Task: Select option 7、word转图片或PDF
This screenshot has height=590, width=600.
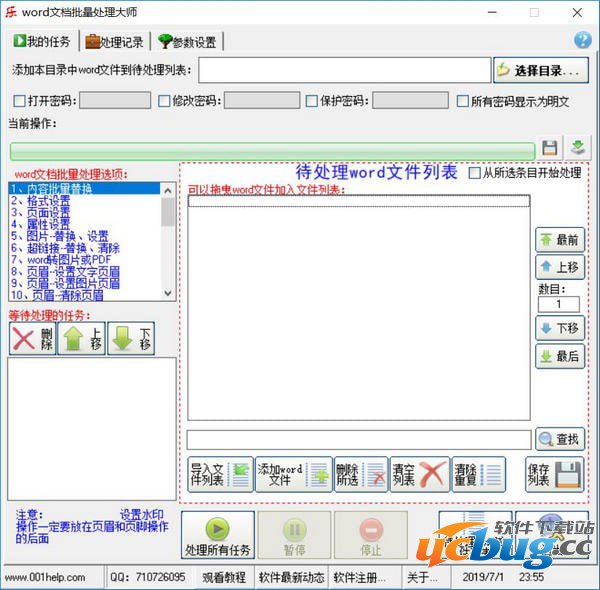Action: click(x=84, y=260)
